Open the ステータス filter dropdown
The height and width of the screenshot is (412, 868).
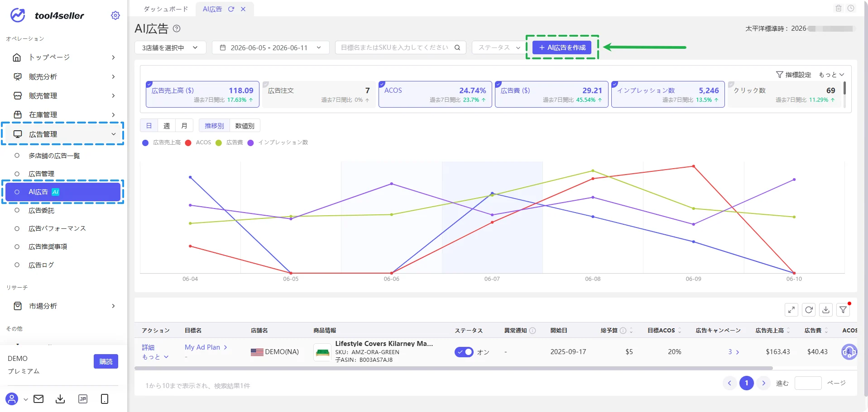499,47
